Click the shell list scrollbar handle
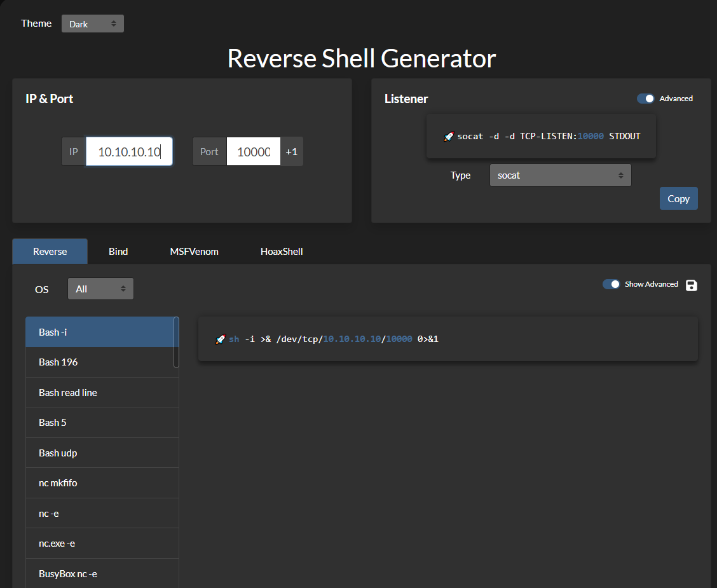Image resolution: width=717 pixels, height=588 pixels. point(177,343)
